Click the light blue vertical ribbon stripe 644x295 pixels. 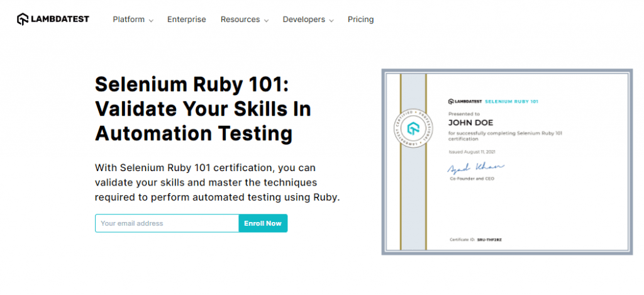[413, 201]
